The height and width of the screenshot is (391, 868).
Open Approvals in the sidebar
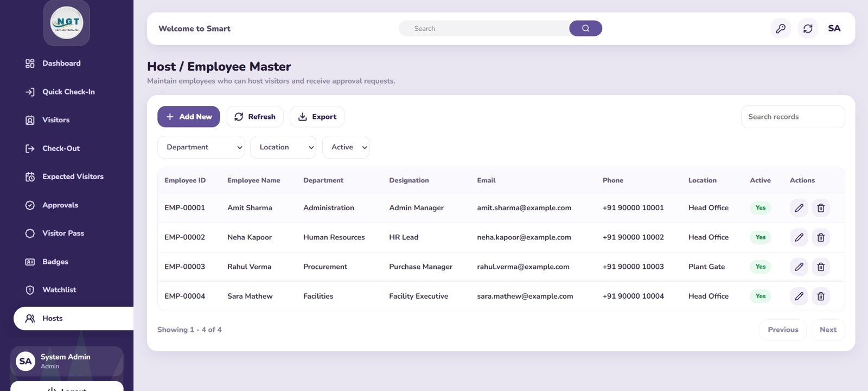pyautogui.click(x=60, y=205)
